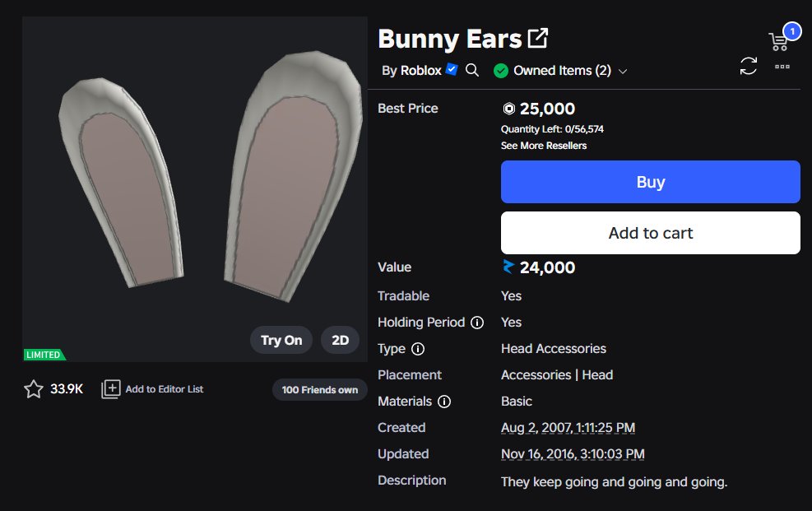The height and width of the screenshot is (511, 812).
Task: Click the search magnifier next to Roblox
Action: [x=471, y=70]
